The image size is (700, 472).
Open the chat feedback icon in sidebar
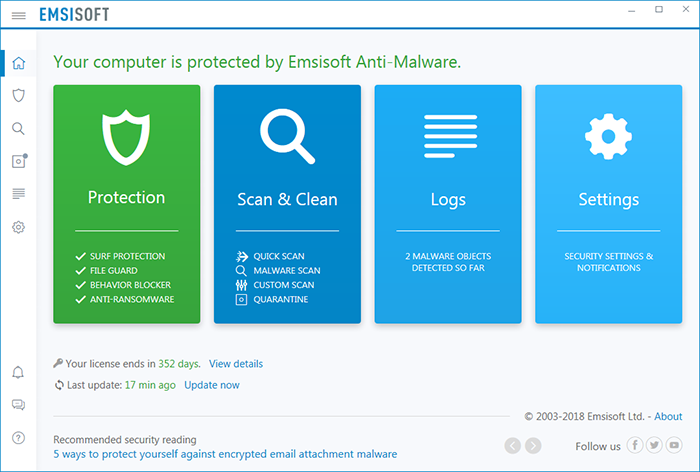18,405
